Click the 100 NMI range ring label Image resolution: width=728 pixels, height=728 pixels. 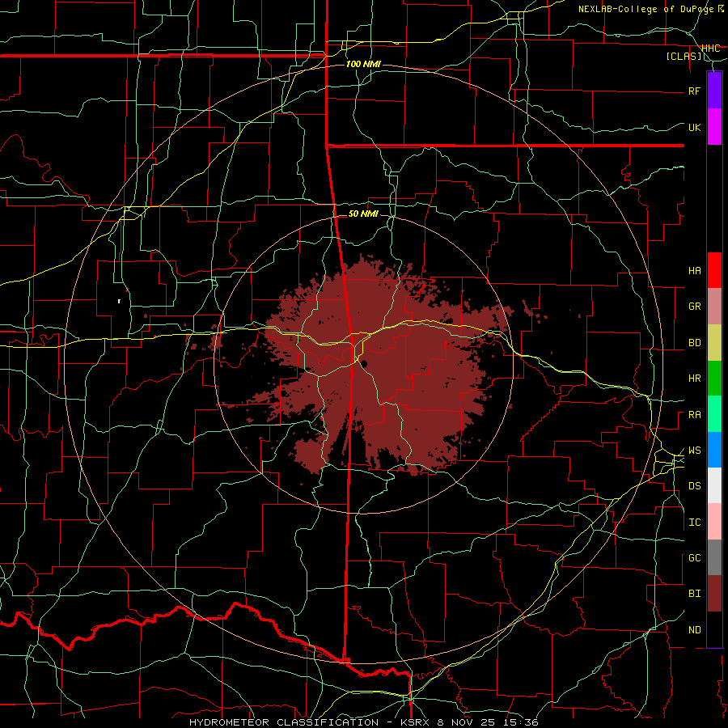363,64
